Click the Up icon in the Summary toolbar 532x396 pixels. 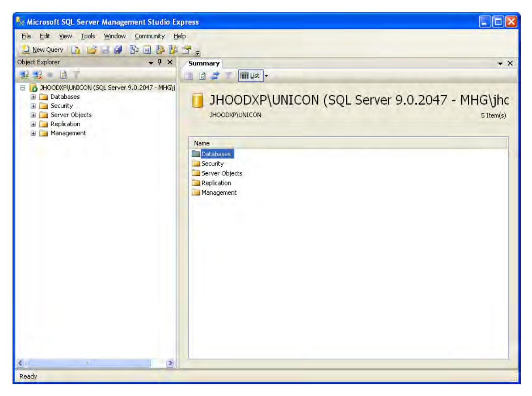189,76
